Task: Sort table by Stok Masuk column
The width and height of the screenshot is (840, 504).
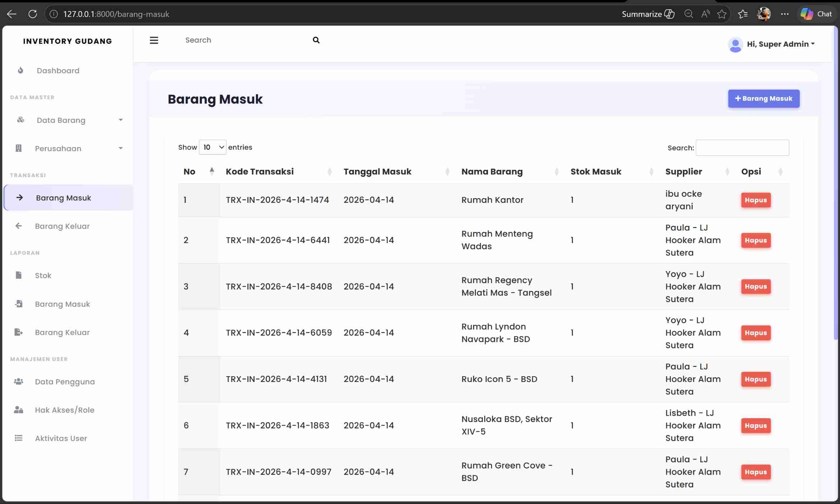Action: (612, 172)
